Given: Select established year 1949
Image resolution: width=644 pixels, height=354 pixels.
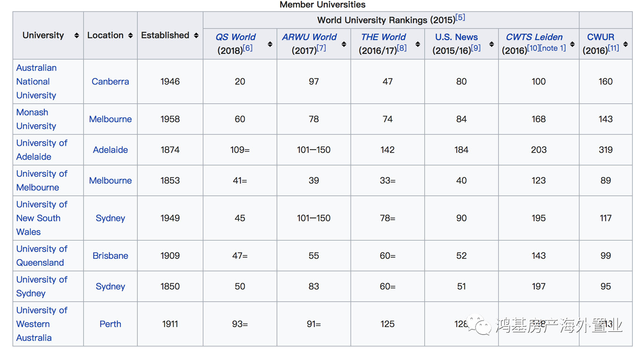Looking at the screenshot, I should 170,218.
